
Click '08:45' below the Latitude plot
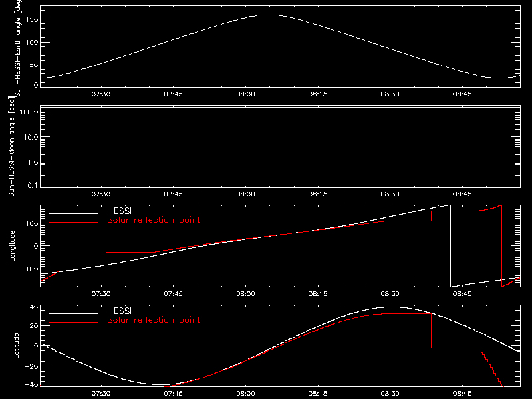tap(462, 394)
